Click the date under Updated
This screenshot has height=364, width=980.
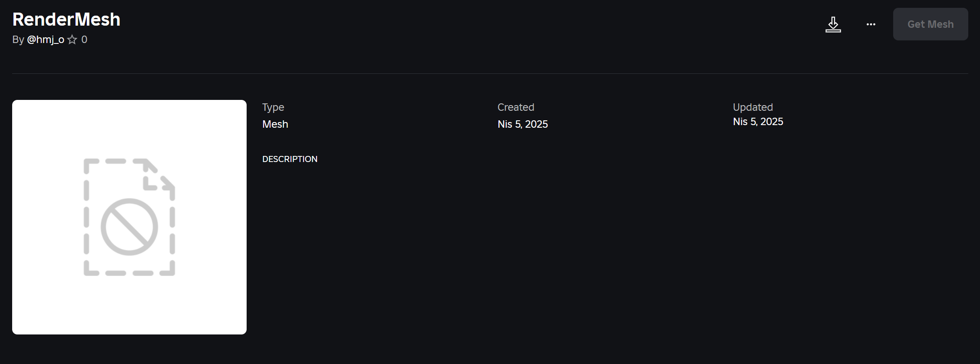coord(758,122)
